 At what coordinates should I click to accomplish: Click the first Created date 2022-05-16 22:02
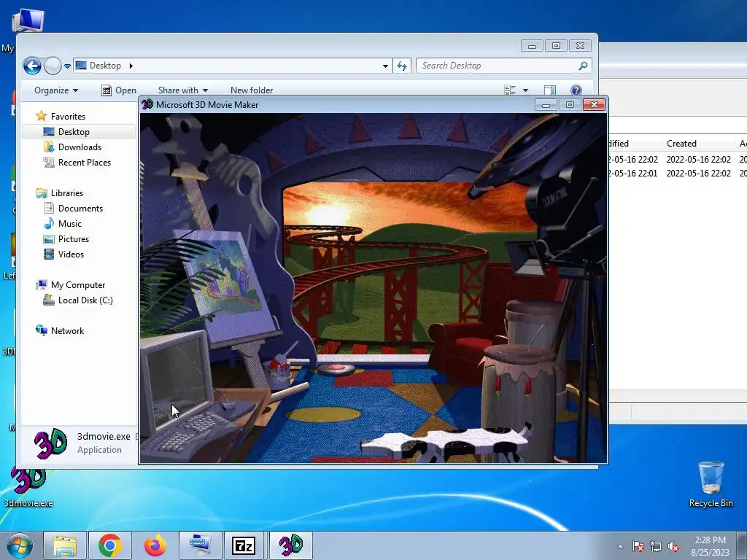(x=698, y=159)
